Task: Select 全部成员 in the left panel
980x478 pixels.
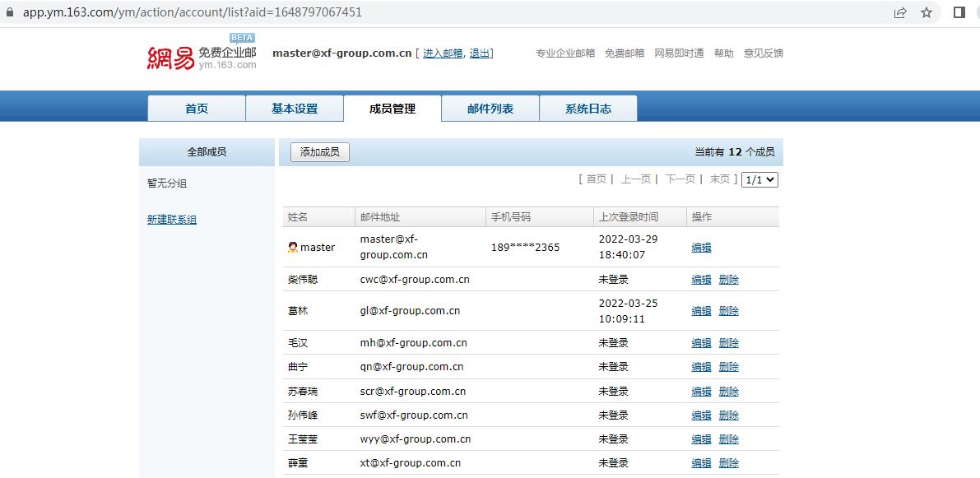Action: click(207, 151)
